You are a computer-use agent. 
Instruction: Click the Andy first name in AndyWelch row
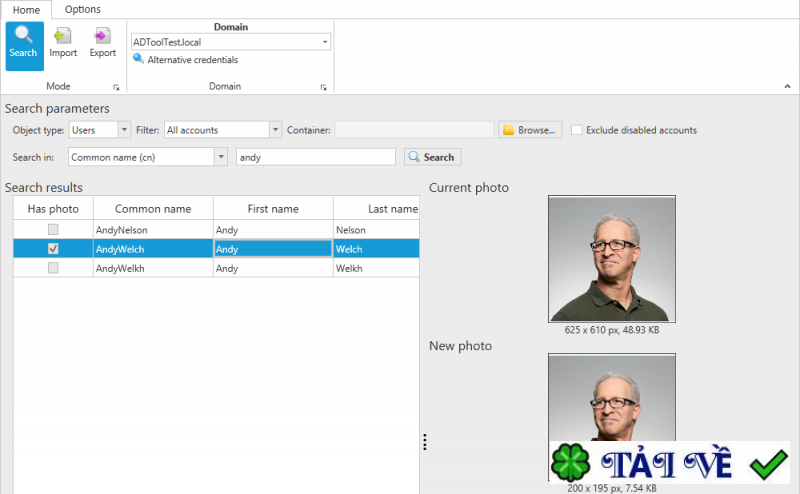pos(273,249)
